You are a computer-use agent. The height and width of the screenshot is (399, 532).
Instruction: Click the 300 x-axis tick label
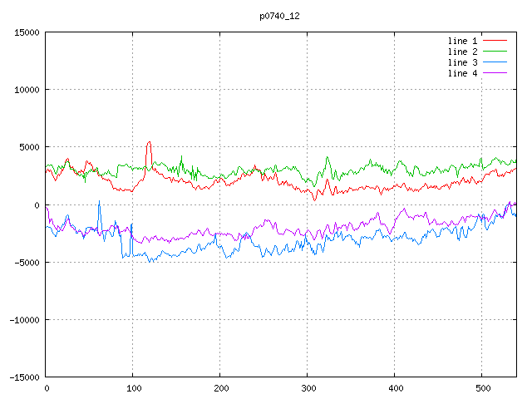point(308,387)
